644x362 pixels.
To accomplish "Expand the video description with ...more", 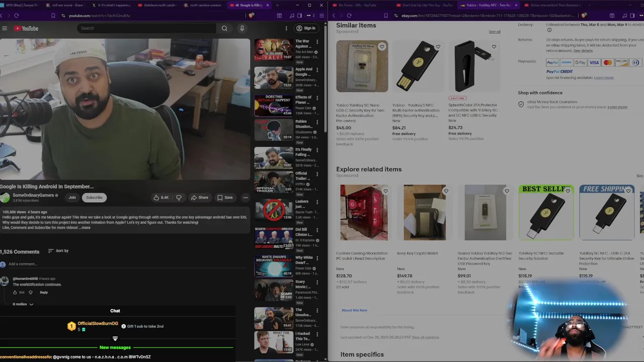I will [85, 228].
